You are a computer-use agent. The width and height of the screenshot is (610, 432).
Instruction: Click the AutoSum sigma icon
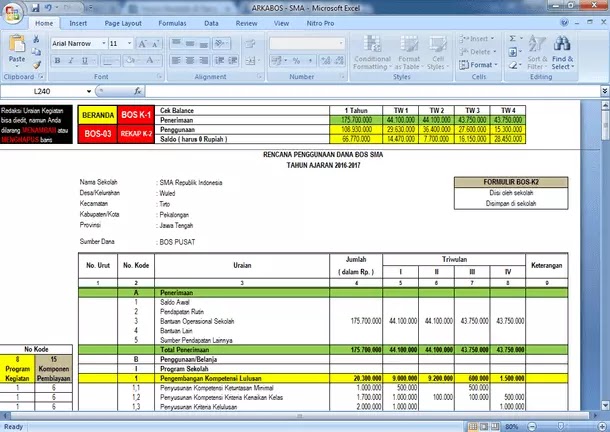click(x=513, y=39)
